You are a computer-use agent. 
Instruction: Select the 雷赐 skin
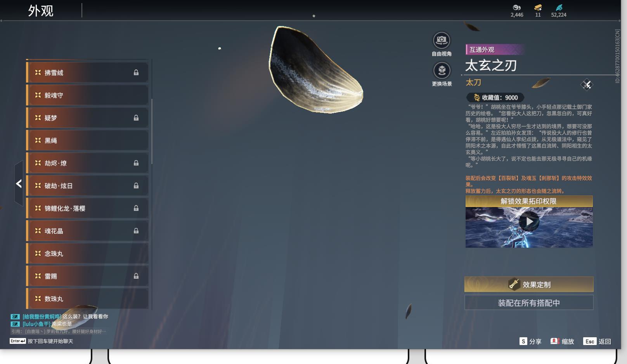(87, 276)
